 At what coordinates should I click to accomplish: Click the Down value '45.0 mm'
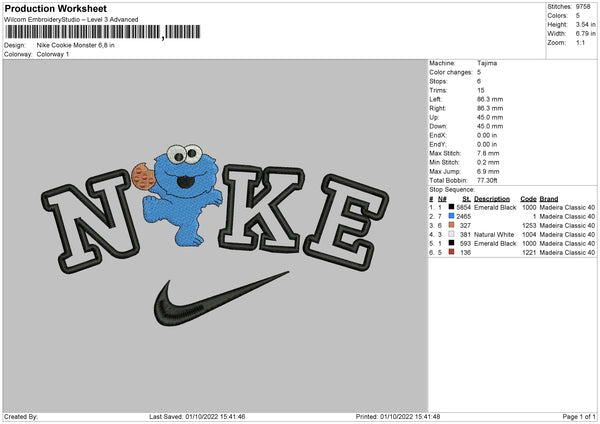coord(490,126)
